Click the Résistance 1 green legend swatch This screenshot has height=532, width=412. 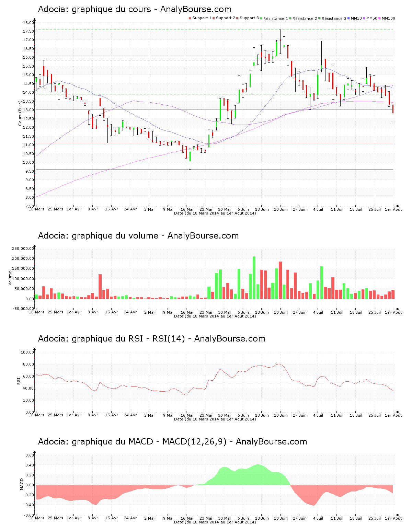click(261, 18)
